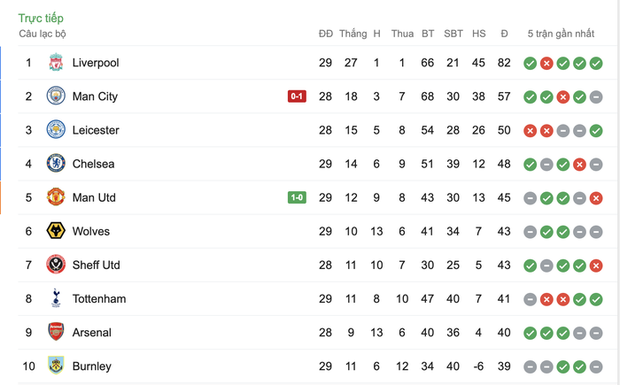Click Leicester's most recent green win icon

[596, 130]
